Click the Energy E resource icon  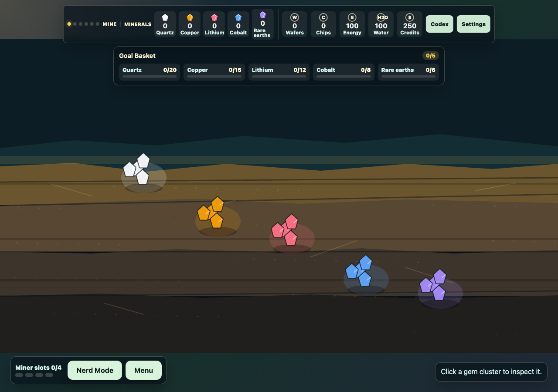352,17
